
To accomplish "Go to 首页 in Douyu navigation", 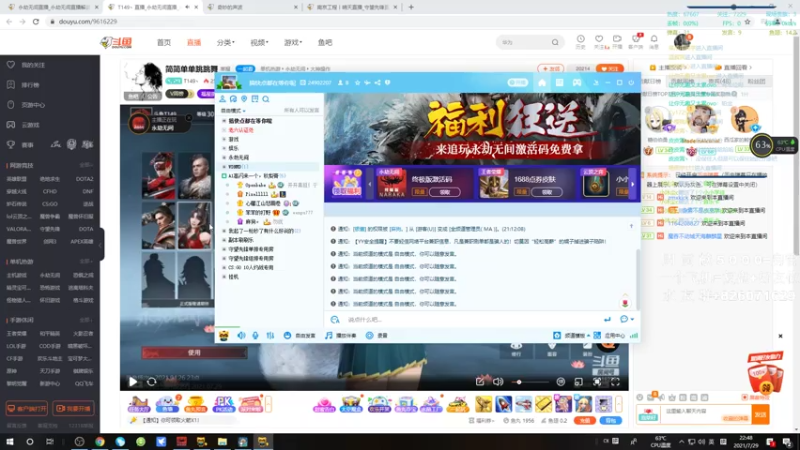I will click(x=164, y=42).
